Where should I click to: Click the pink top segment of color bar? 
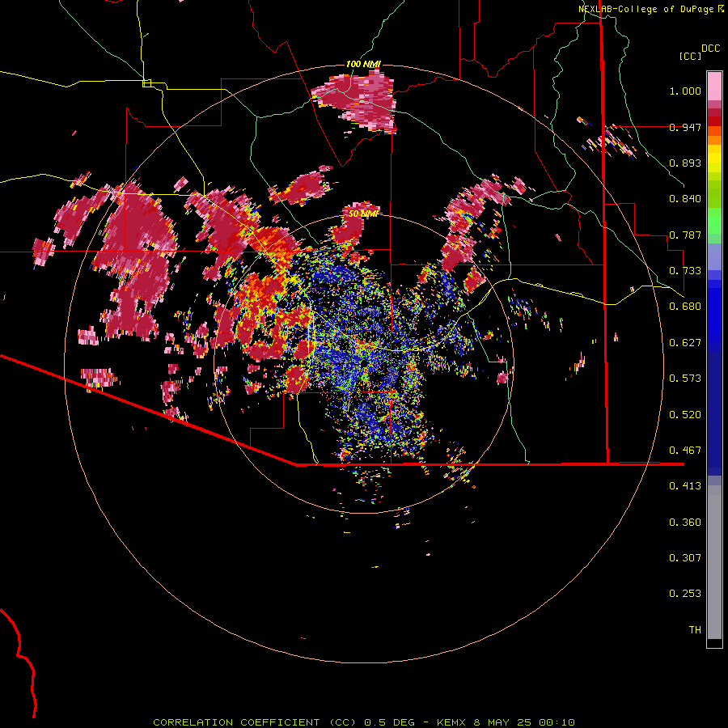coord(714,86)
